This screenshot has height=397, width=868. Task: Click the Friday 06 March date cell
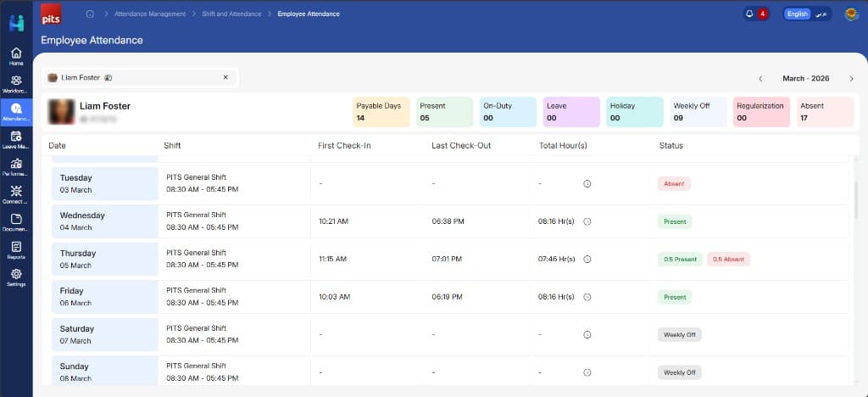104,297
